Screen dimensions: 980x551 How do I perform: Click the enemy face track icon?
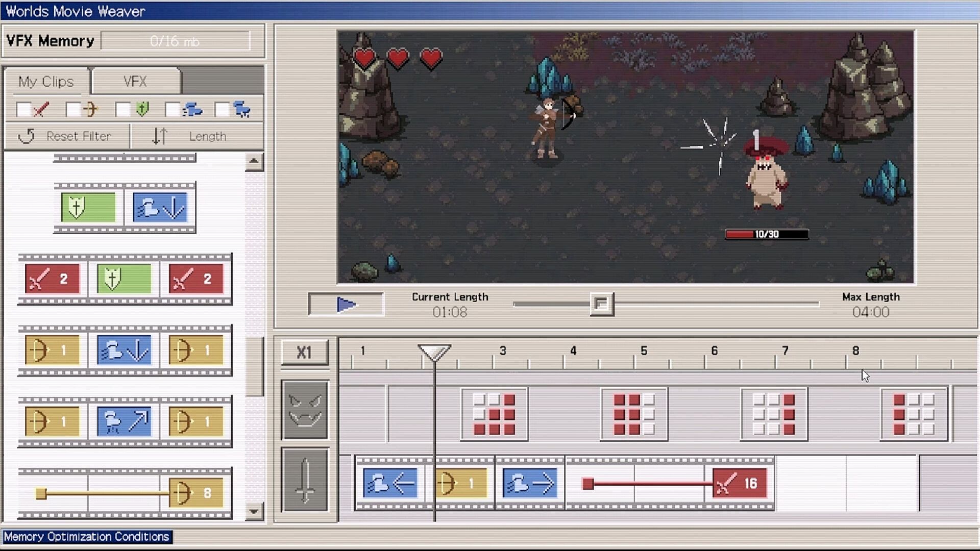305,410
